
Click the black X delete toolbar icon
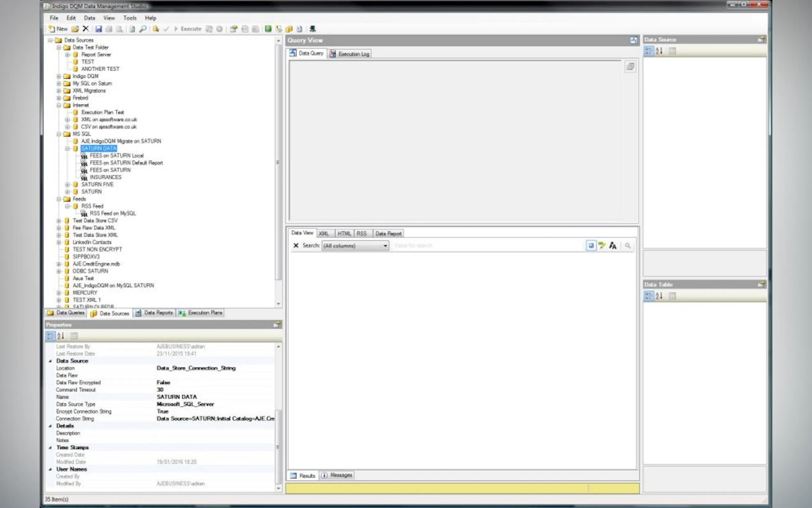(x=86, y=29)
